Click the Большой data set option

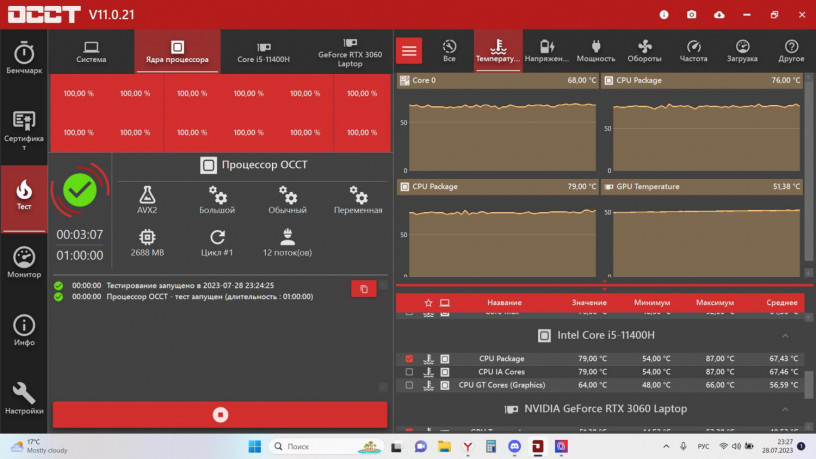click(217, 200)
